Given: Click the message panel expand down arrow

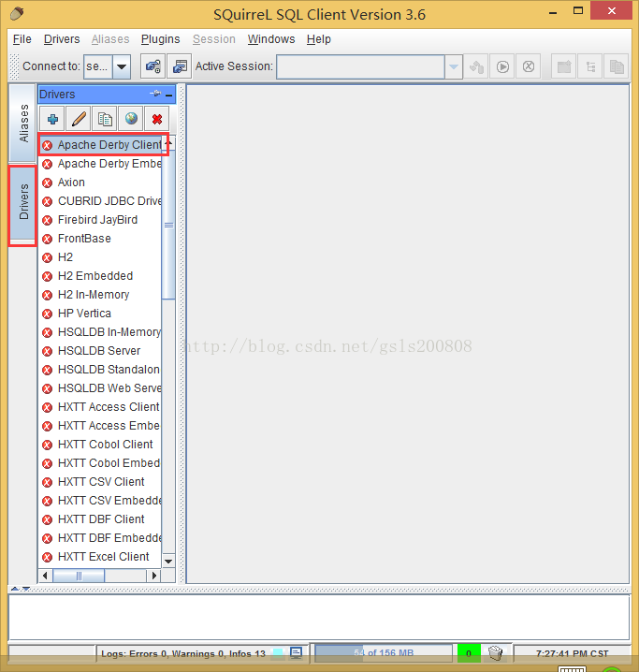Looking at the screenshot, I should pos(26,589).
